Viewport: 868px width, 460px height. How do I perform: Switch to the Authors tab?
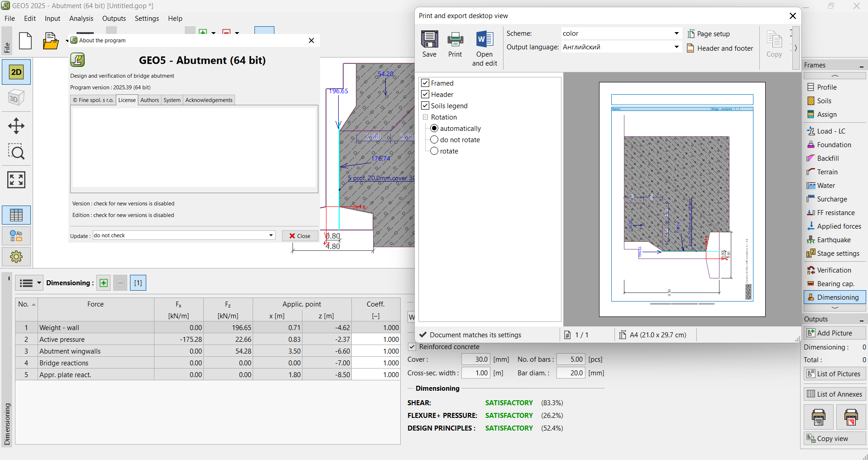[x=149, y=100]
